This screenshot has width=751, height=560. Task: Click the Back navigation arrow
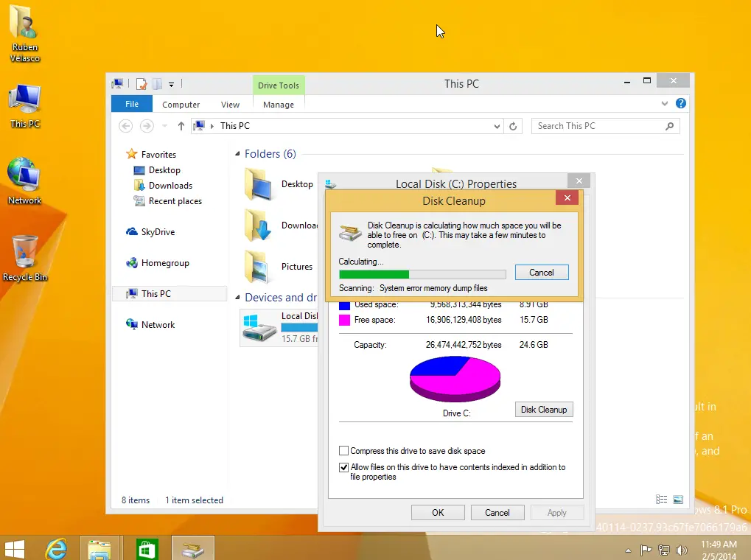tap(125, 126)
